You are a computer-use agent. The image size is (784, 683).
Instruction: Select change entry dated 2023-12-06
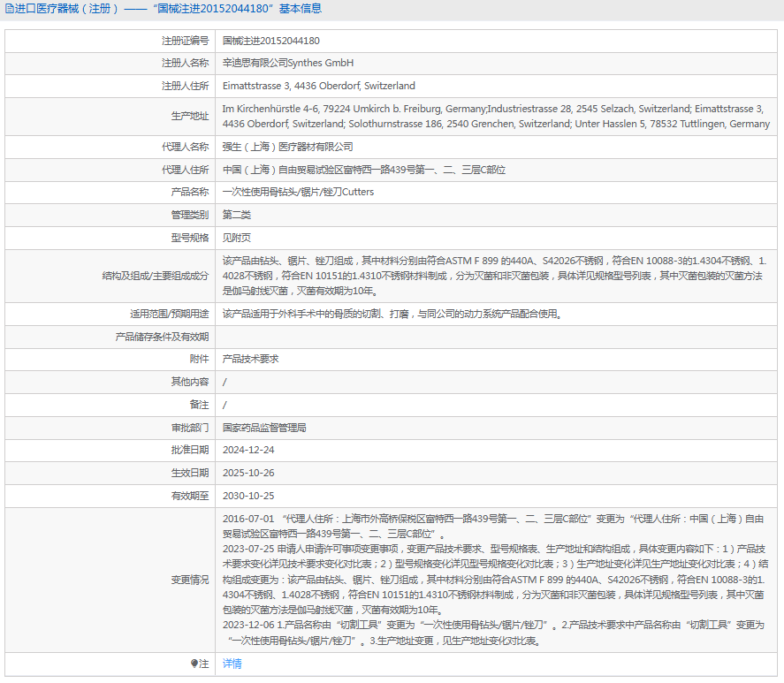[493, 633]
